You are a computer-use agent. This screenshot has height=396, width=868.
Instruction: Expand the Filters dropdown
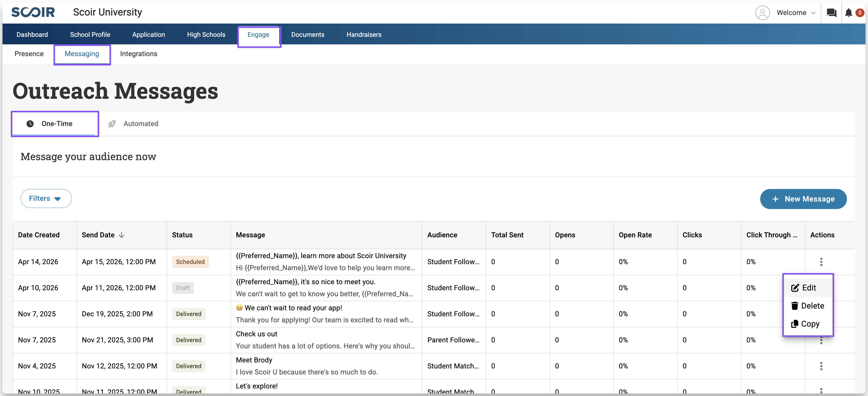pyautogui.click(x=46, y=198)
